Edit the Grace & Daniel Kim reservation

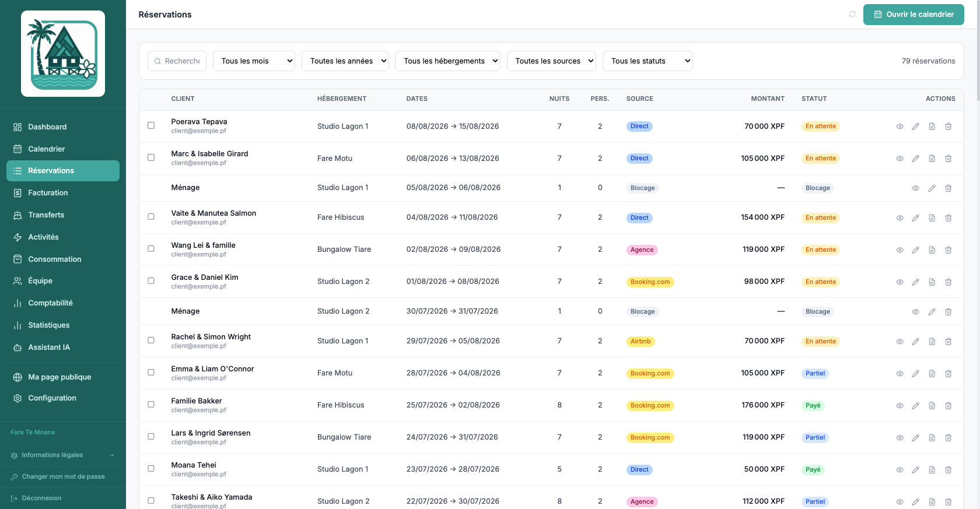coord(916,282)
